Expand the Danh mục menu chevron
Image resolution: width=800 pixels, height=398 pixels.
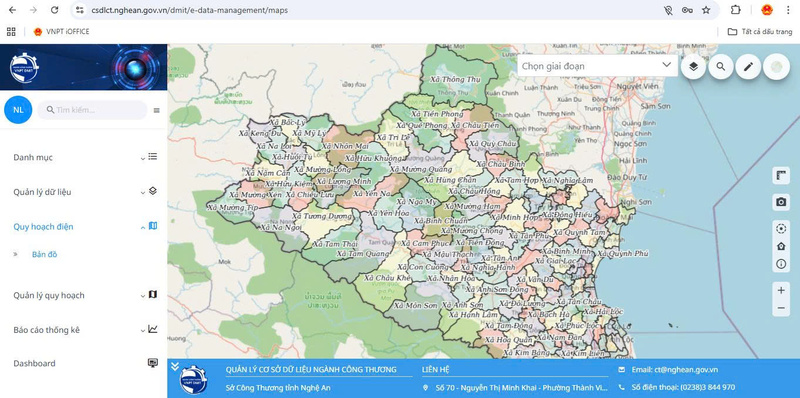click(143, 159)
